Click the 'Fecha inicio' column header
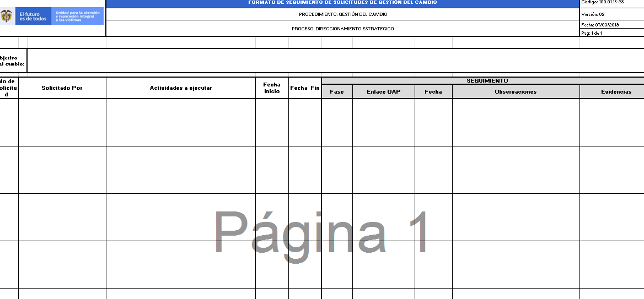 point(272,88)
